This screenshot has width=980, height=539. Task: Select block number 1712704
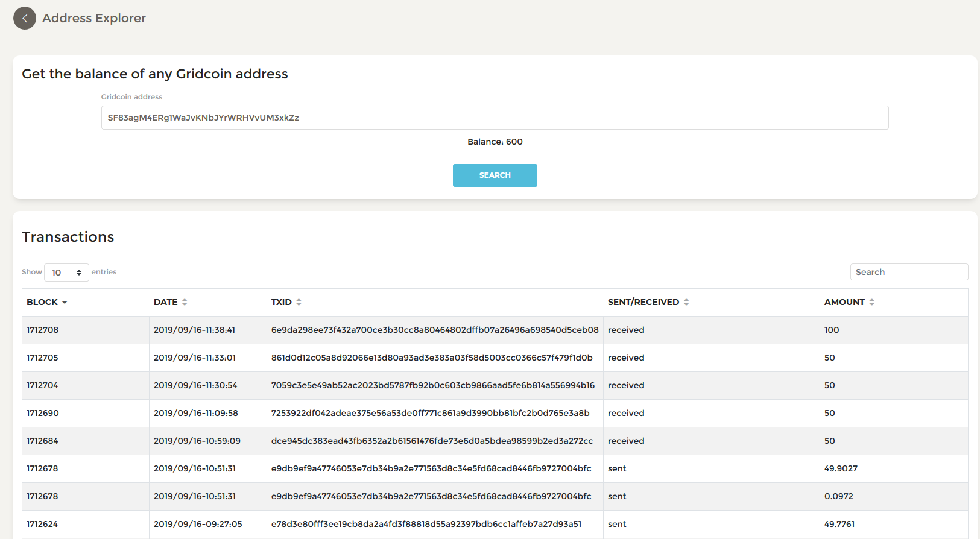click(42, 385)
